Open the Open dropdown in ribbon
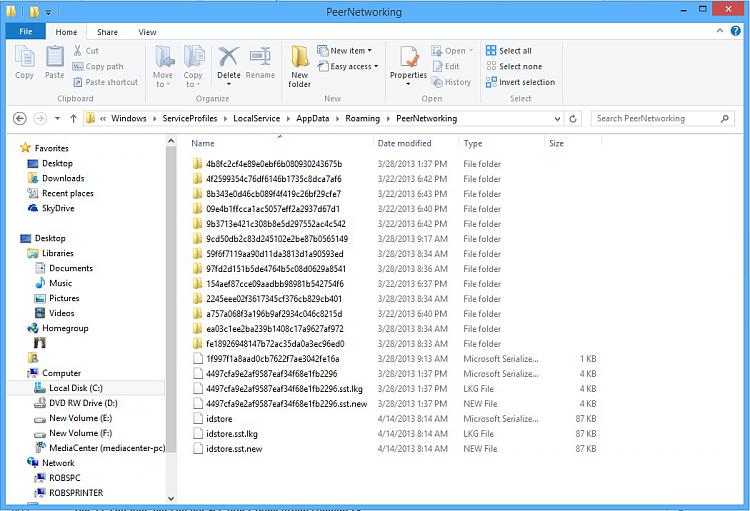The height and width of the screenshot is (511, 750). click(x=452, y=50)
